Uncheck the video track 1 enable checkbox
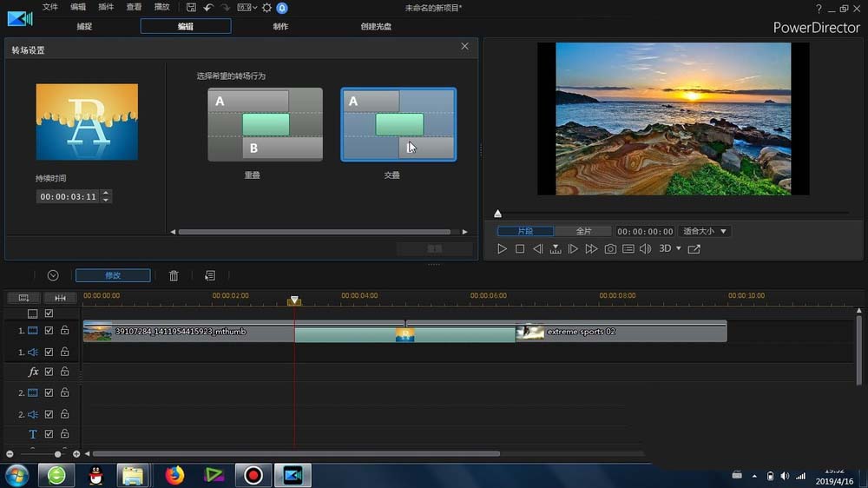The width and height of the screenshot is (868, 488). pyautogui.click(x=49, y=331)
